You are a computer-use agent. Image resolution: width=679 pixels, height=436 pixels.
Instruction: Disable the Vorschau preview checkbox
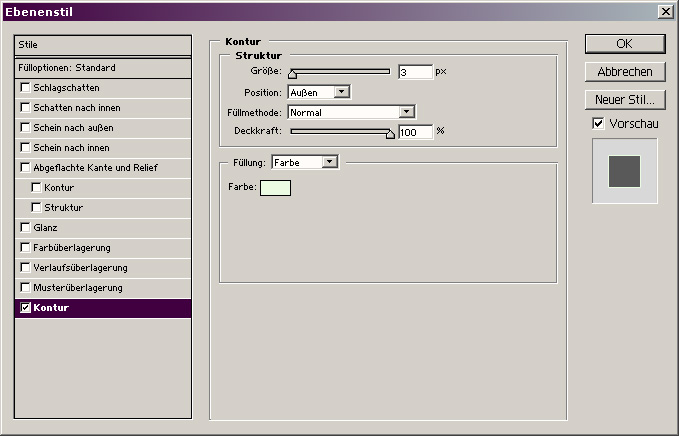(598, 123)
